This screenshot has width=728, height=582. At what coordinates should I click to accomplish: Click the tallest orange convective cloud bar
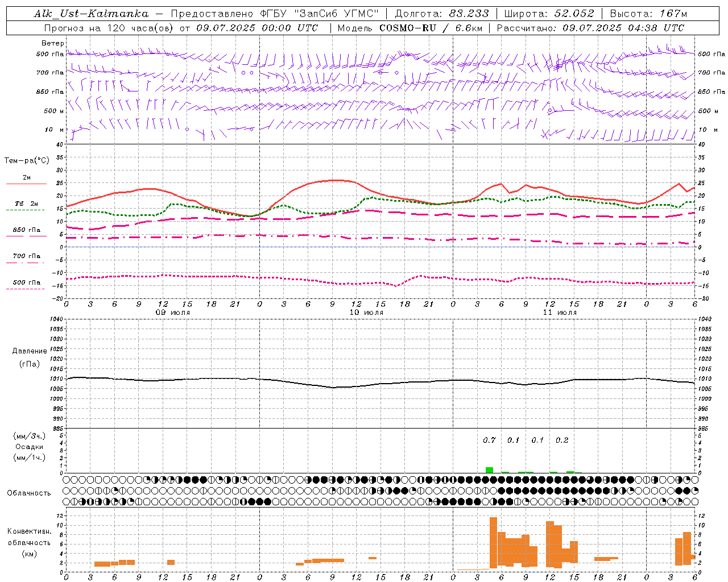[493, 543]
